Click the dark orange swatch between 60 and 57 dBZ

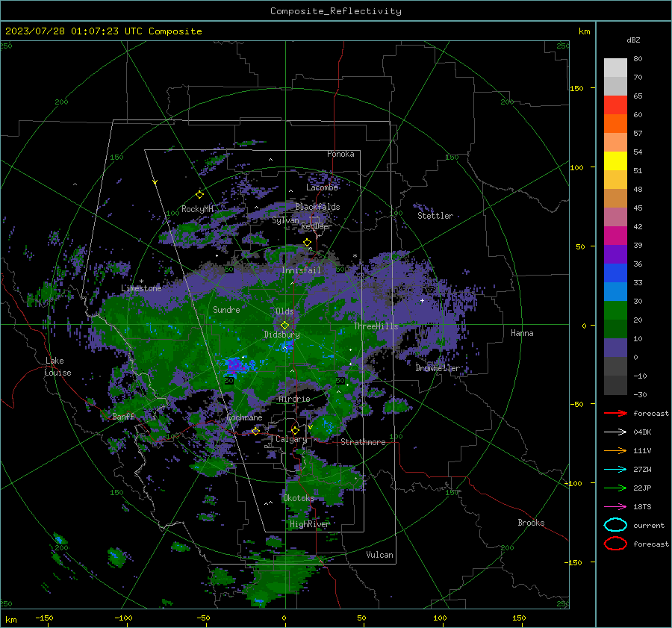615,124
